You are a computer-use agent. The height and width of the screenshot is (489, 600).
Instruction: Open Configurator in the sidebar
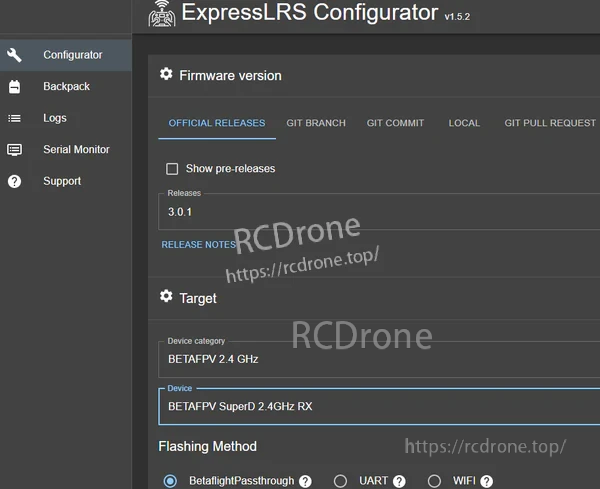point(66,55)
